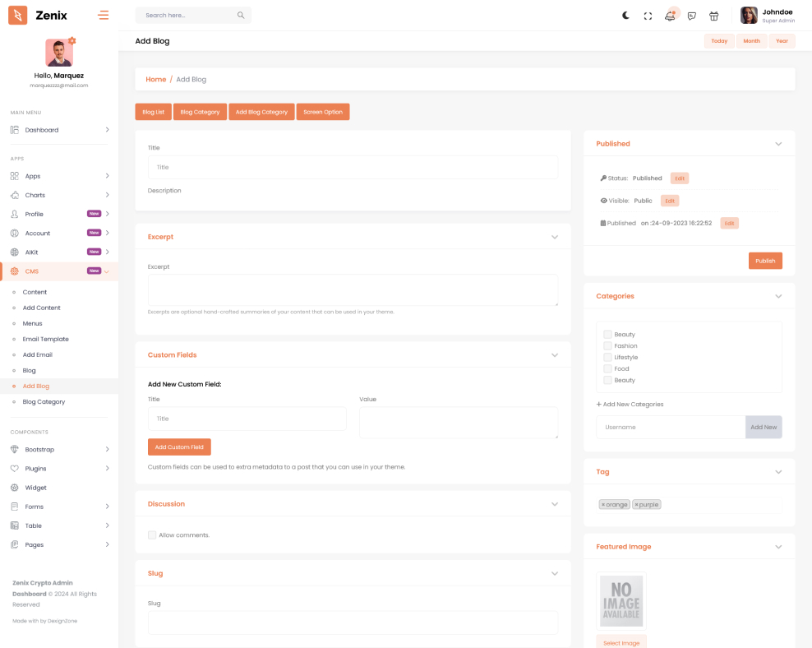
Task: Toggle dark mode moon icon
Action: (625, 16)
